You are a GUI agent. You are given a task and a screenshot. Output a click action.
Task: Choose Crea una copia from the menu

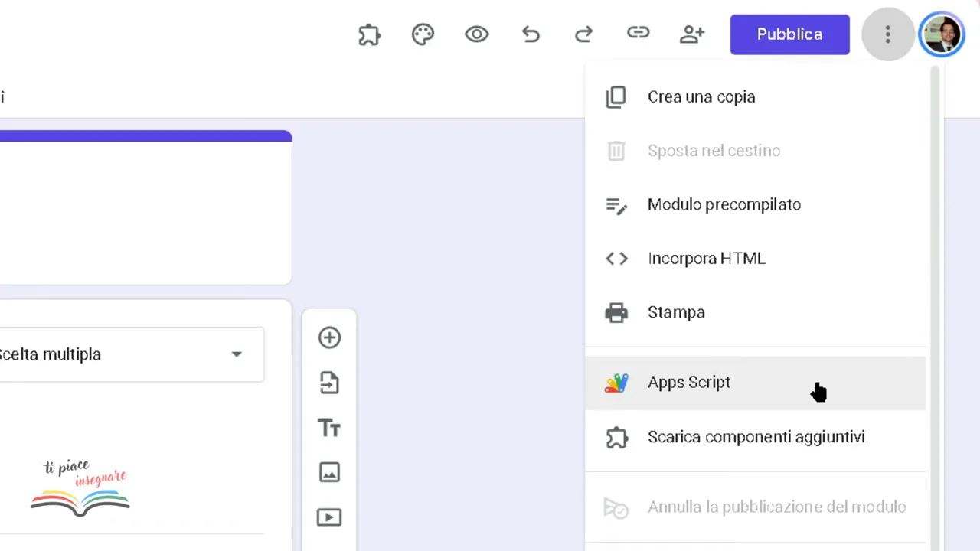pos(756,97)
